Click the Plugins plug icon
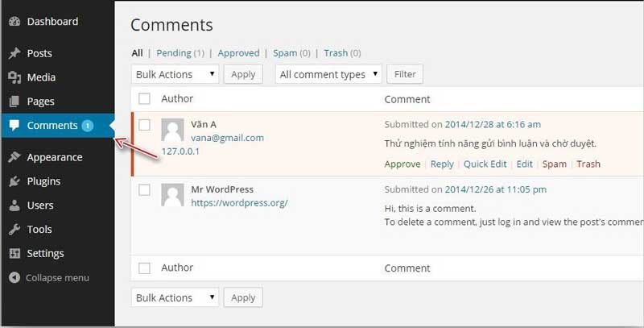The image size is (644, 328). [x=14, y=181]
